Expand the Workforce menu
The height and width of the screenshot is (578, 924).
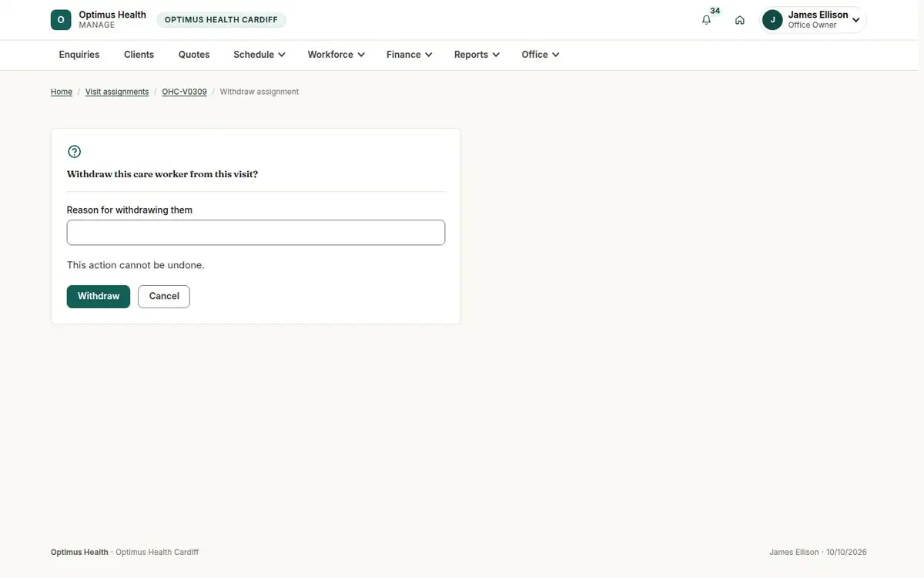(336, 55)
